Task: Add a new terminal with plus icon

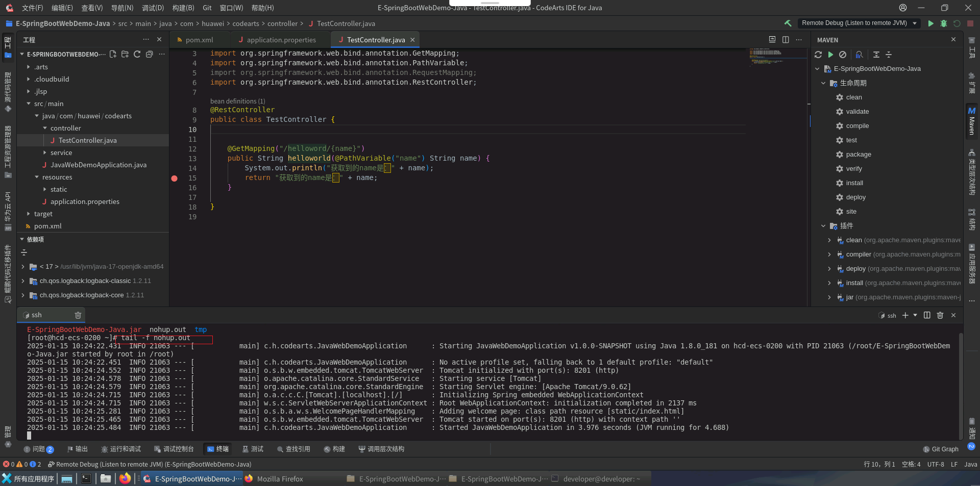Action: coord(905,315)
